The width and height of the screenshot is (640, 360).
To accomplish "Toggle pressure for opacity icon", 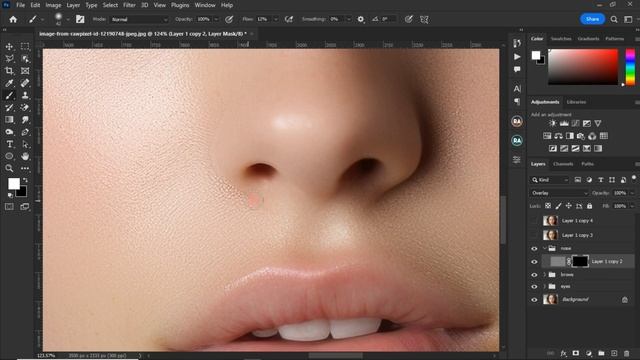I will [229, 19].
